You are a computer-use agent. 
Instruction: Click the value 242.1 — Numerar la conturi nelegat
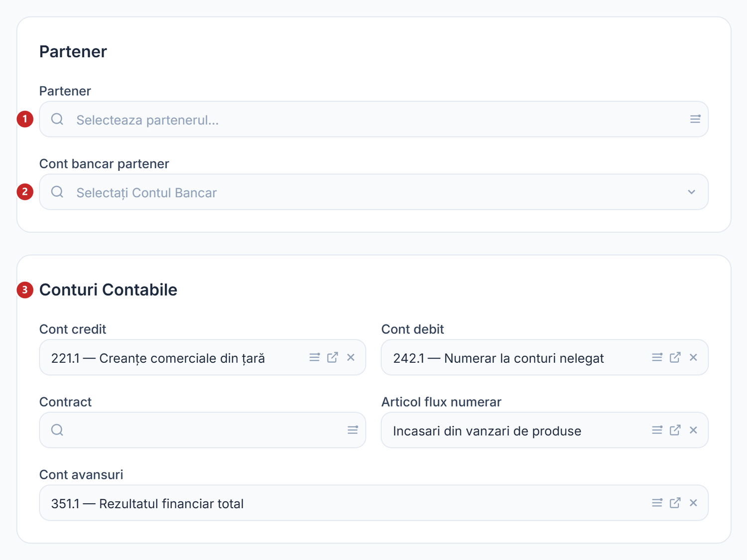coord(498,358)
